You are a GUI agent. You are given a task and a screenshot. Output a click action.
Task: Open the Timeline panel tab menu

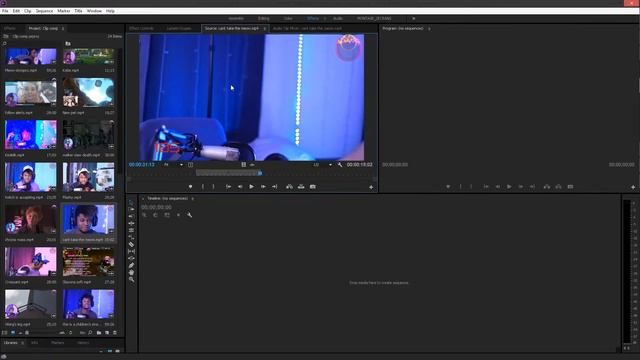point(193,199)
